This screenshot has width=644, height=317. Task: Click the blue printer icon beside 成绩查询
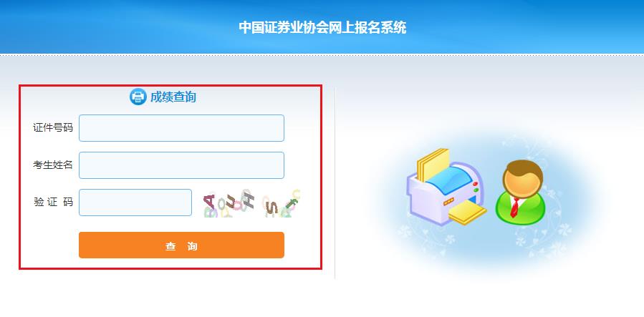pyautogui.click(x=138, y=97)
